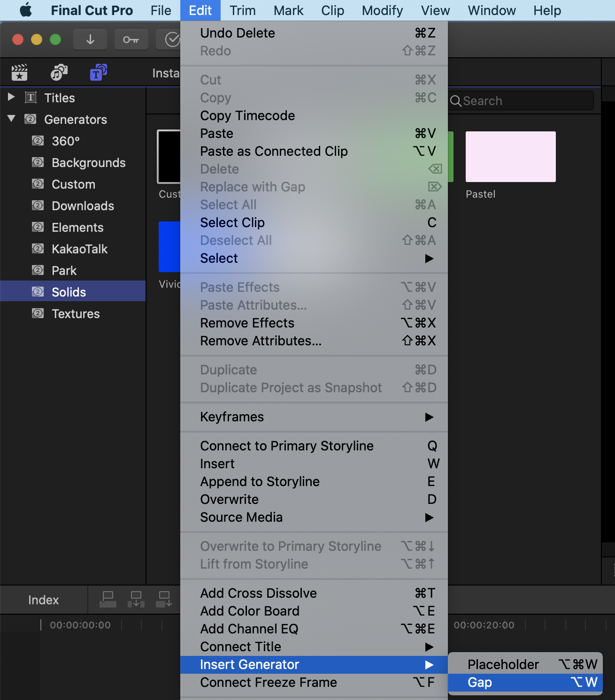Click the Insert clip edit icon
Image resolution: width=615 pixels, height=700 pixels.
[x=136, y=599]
